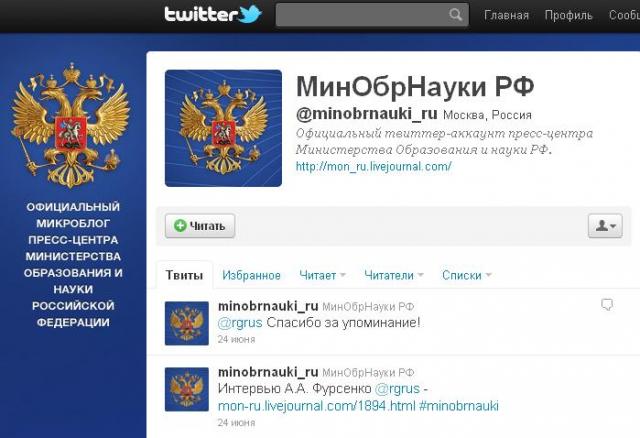Viewport: 640px width, 438px height.
Task: Click the #minobrnauki hashtag link
Action: [459, 406]
